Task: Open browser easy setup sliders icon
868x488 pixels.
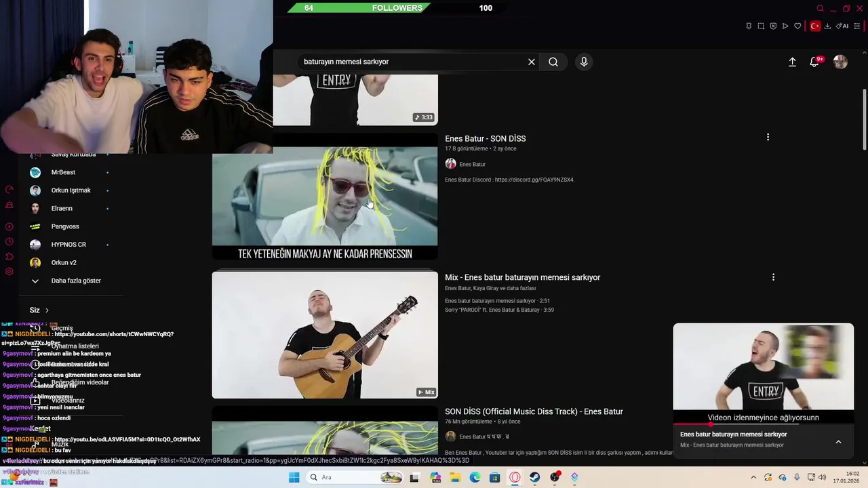Action: 857,26
